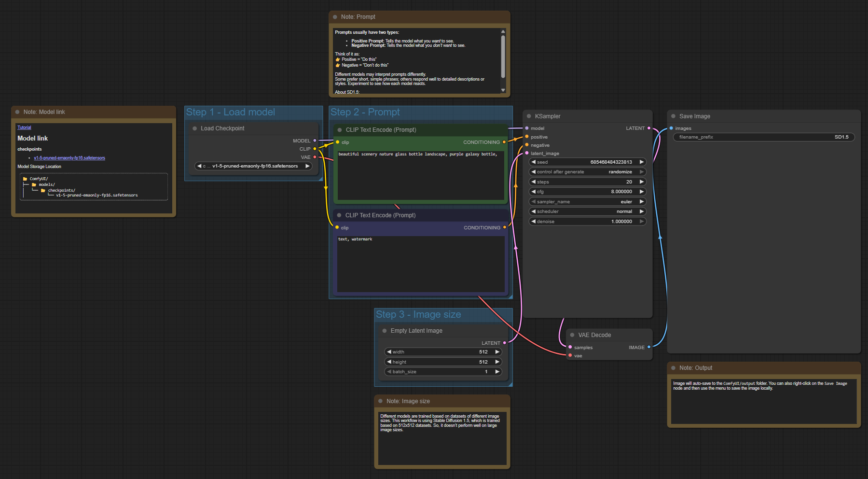Open the scheduler dropdown showing normal

(587, 211)
